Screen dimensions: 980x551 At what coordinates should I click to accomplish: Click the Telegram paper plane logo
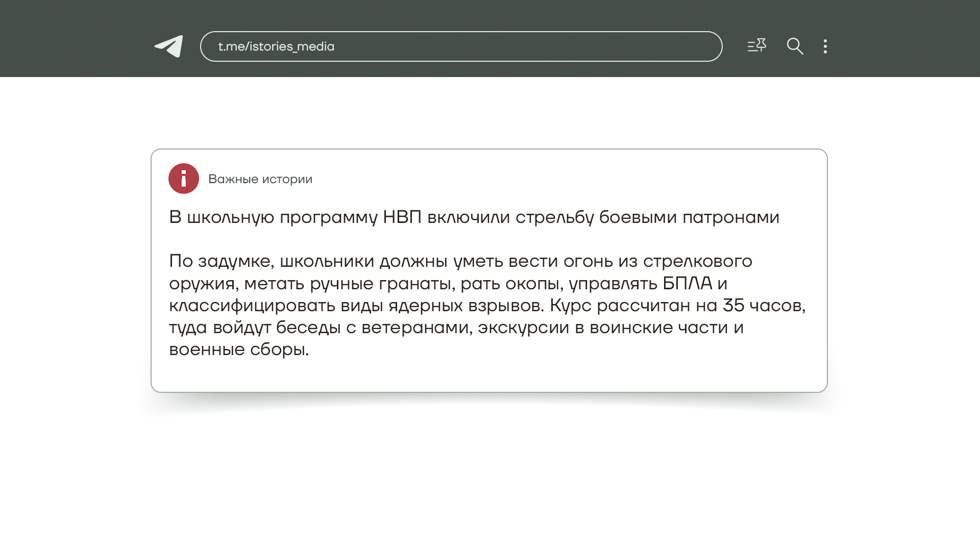point(169,46)
